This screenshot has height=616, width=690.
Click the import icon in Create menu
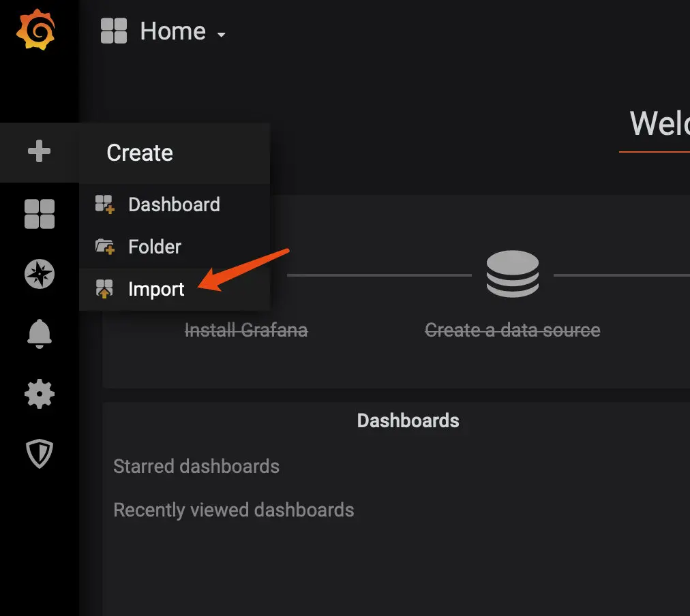tap(104, 289)
